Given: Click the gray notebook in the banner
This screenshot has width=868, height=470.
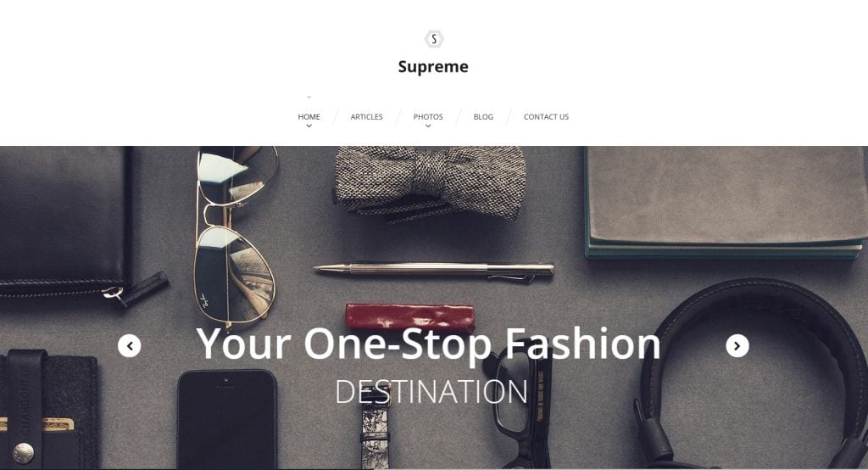Looking at the screenshot, I should 726,203.
